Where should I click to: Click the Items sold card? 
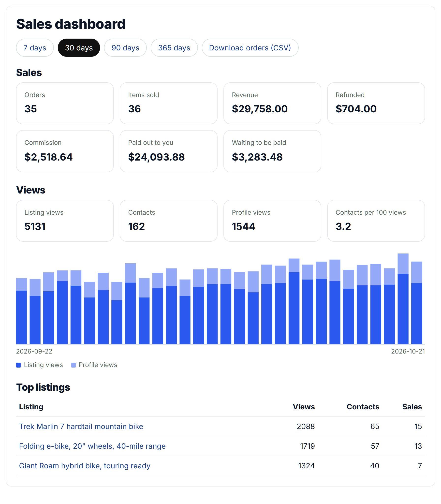pos(169,103)
